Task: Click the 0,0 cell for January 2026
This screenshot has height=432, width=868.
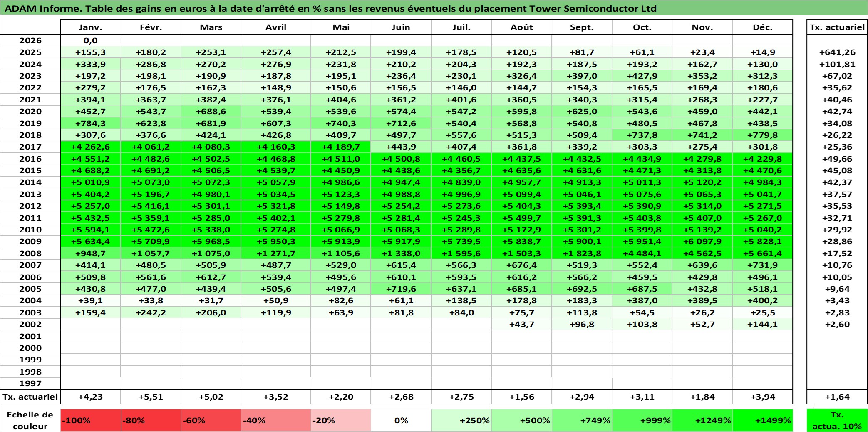Action: click(x=91, y=40)
